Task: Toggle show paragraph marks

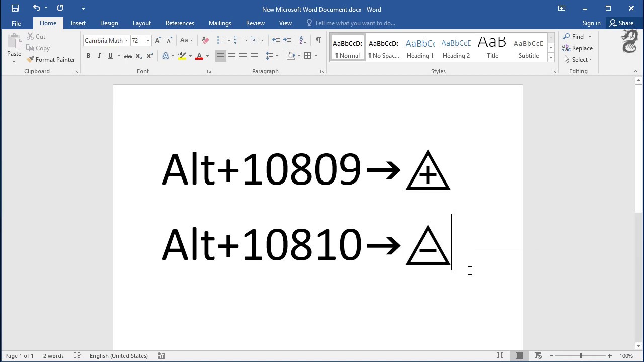Action: (x=318, y=40)
